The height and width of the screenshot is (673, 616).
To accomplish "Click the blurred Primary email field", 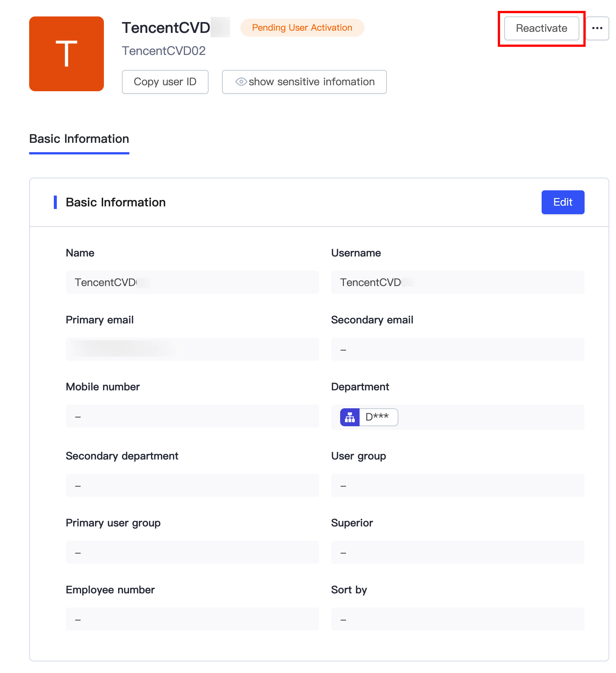I will pos(192,349).
